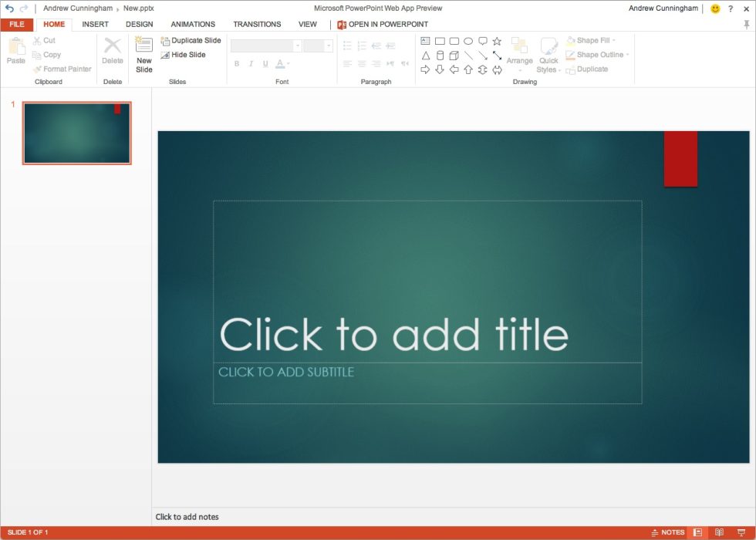Screen dimensions: 756x540
Task: Toggle bold text formatting
Action: click(237, 63)
